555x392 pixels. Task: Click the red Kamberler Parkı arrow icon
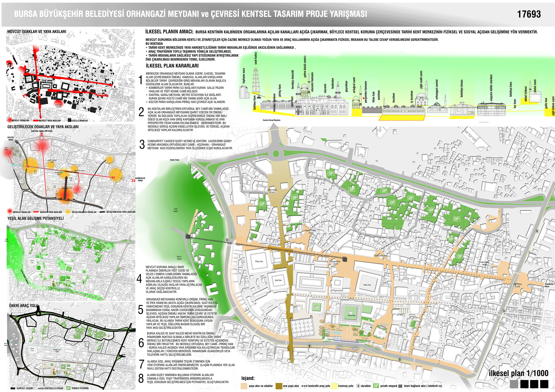tap(133, 180)
